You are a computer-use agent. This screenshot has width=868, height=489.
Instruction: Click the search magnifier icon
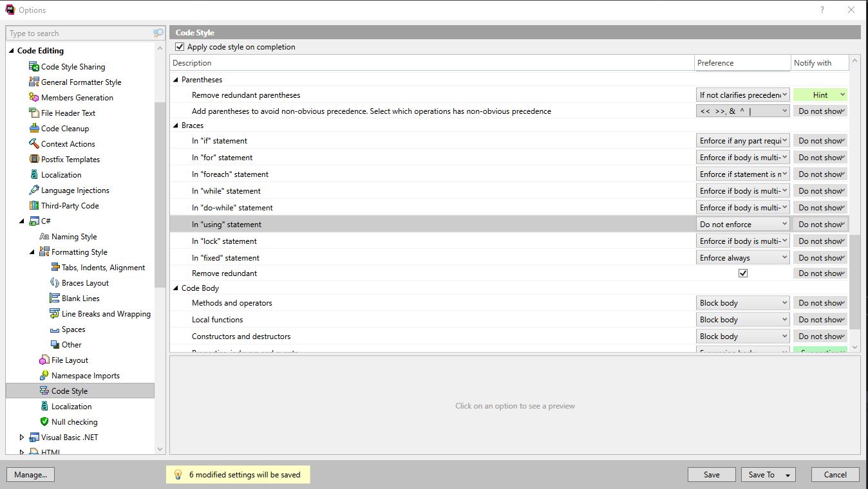click(158, 33)
